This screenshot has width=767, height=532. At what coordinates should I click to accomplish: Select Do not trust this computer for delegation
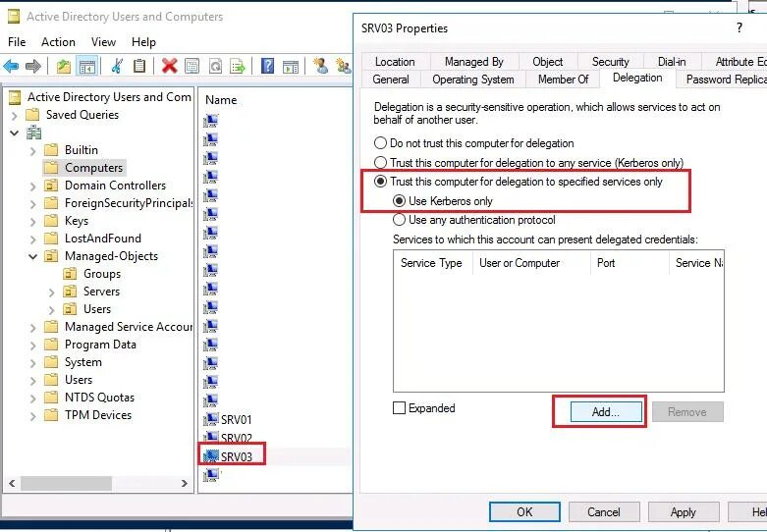click(x=380, y=143)
